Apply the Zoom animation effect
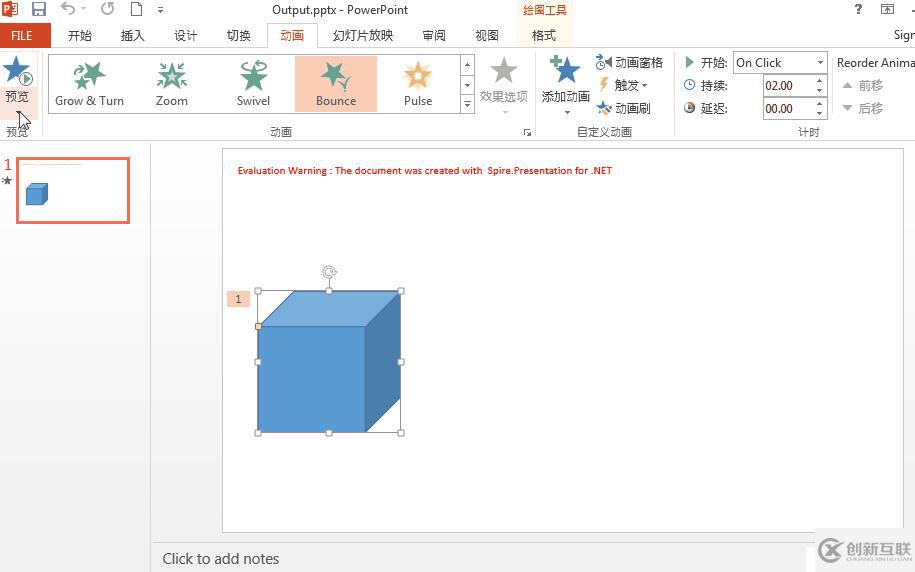 (x=172, y=84)
